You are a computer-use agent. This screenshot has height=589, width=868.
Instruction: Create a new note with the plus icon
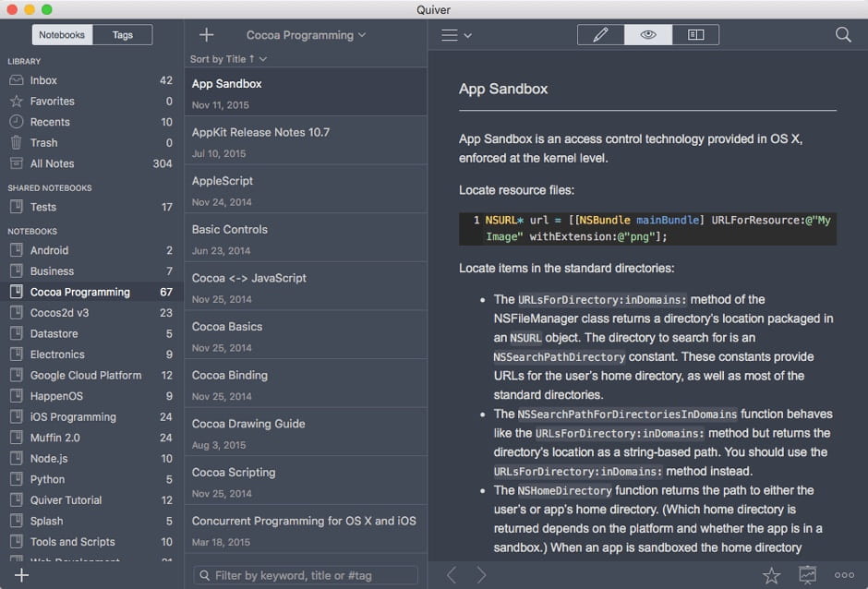click(207, 35)
